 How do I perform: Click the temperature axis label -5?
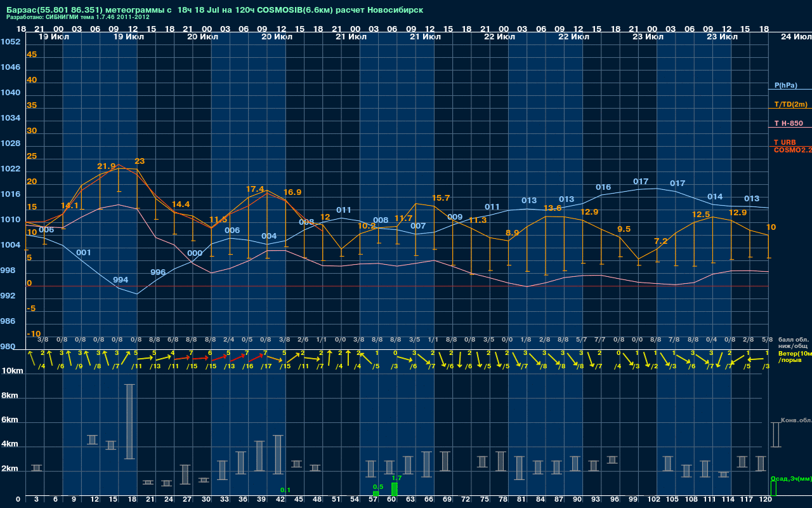(32, 309)
